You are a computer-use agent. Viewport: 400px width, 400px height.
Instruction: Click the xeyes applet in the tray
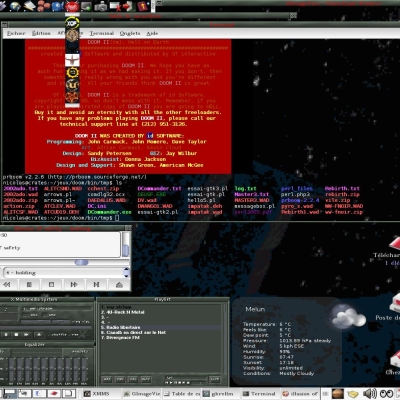[386, 394]
